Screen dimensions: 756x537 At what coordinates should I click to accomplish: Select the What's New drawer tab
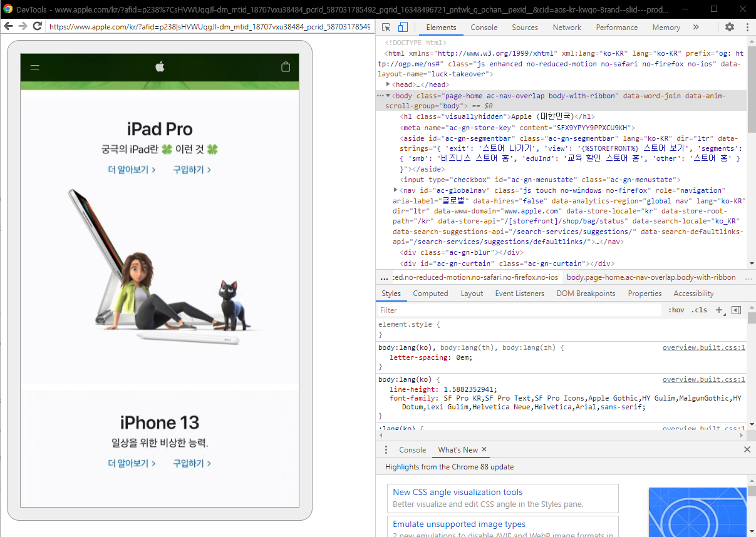(458, 450)
